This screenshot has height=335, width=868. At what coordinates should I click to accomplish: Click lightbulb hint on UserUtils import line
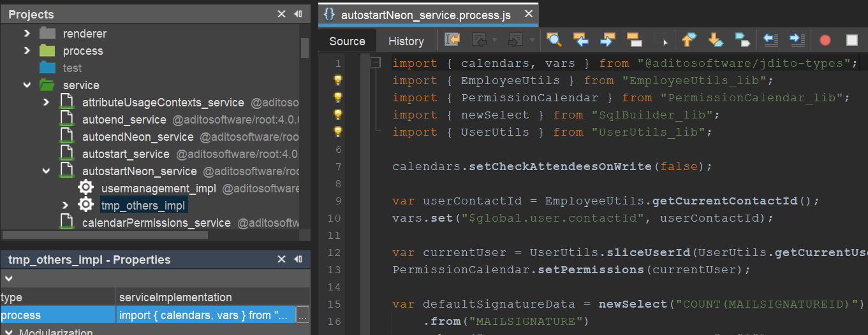(x=338, y=132)
